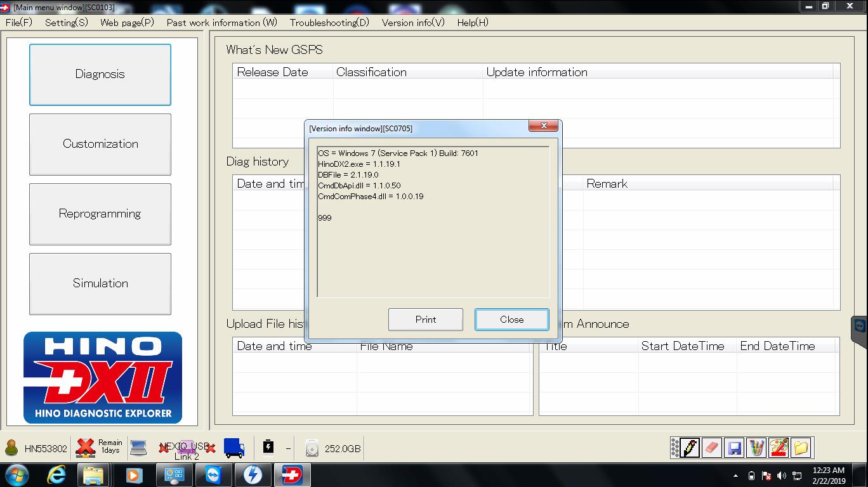The image size is (868, 487).
Task: Click the Action Center flag tray icon
Action: pyautogui.click(x=766, y=476)
